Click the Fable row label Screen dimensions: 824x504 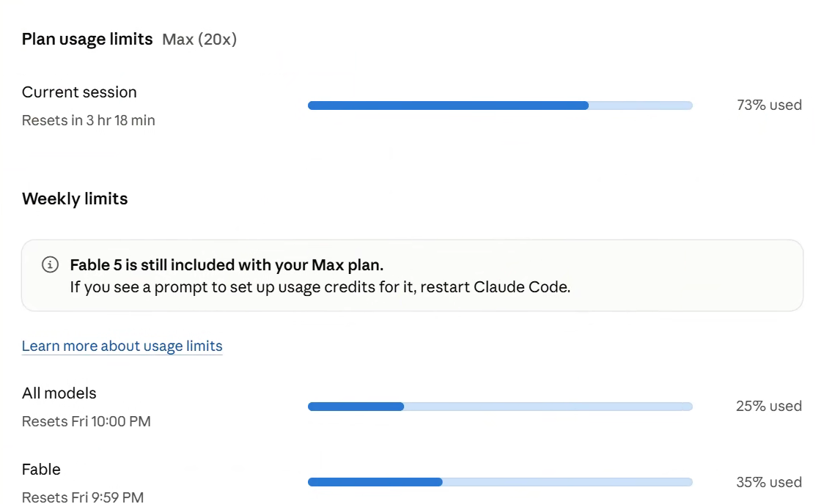click(x=41, y=470)
